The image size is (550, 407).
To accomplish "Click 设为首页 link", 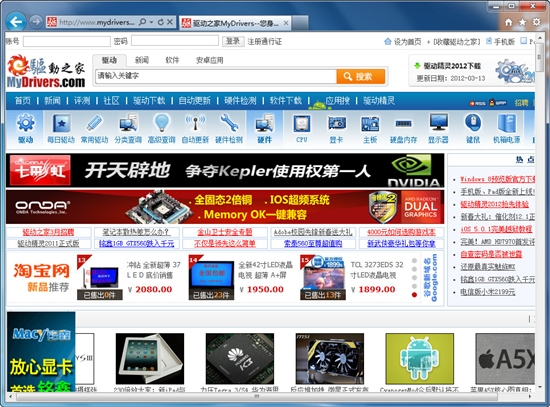I will click(407, 42).
